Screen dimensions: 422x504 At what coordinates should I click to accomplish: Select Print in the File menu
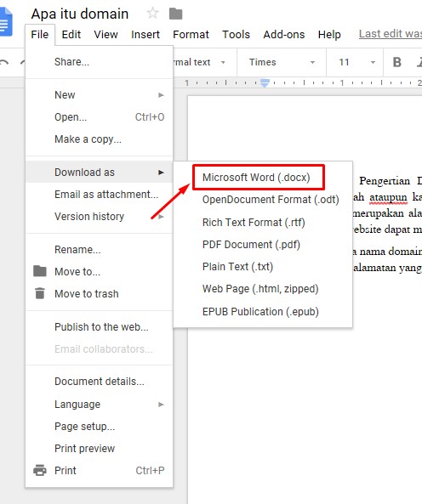99,471
